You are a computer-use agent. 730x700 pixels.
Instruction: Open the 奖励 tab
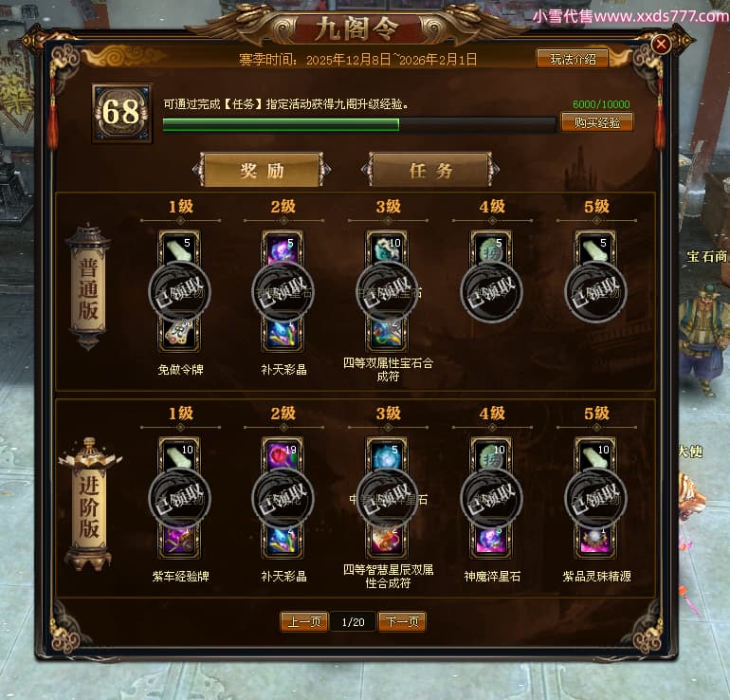click(262, 170)
